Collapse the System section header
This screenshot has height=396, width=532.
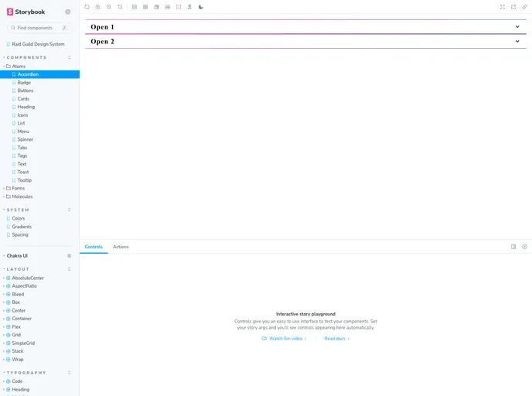[x=18, y=210]
